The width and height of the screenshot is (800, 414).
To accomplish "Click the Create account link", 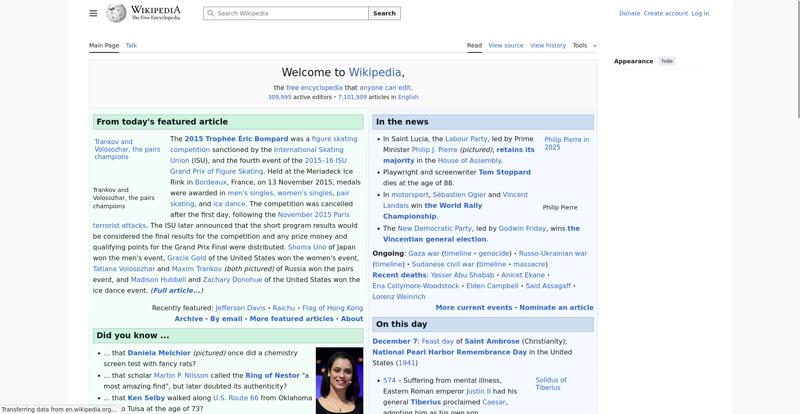I will tap(665, 14).
